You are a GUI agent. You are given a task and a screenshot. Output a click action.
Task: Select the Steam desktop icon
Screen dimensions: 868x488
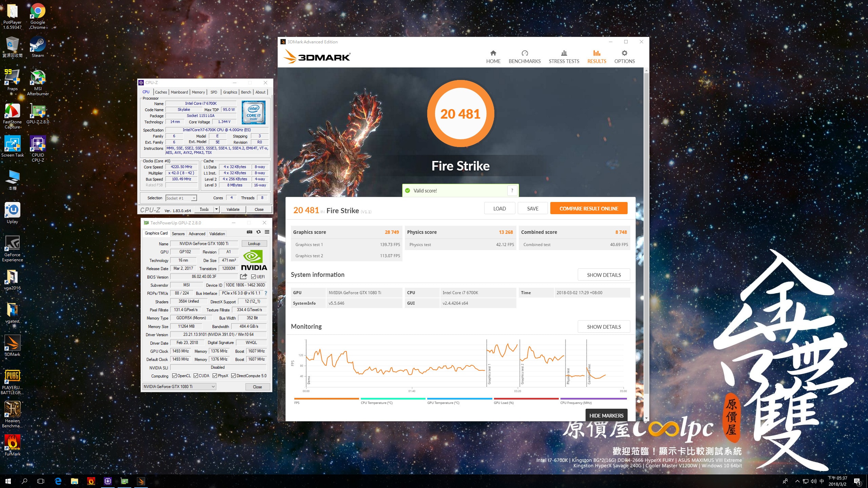point(38,47)
